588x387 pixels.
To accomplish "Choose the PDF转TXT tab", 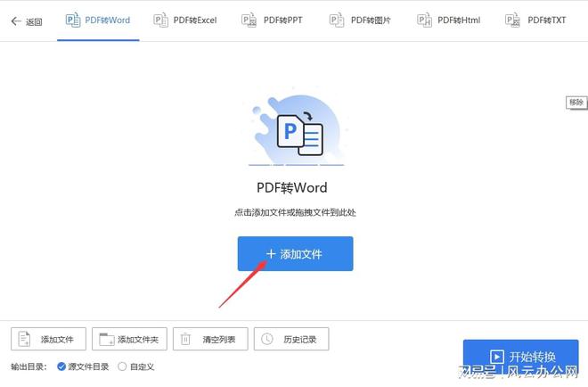I will click(x=535, y=21).
